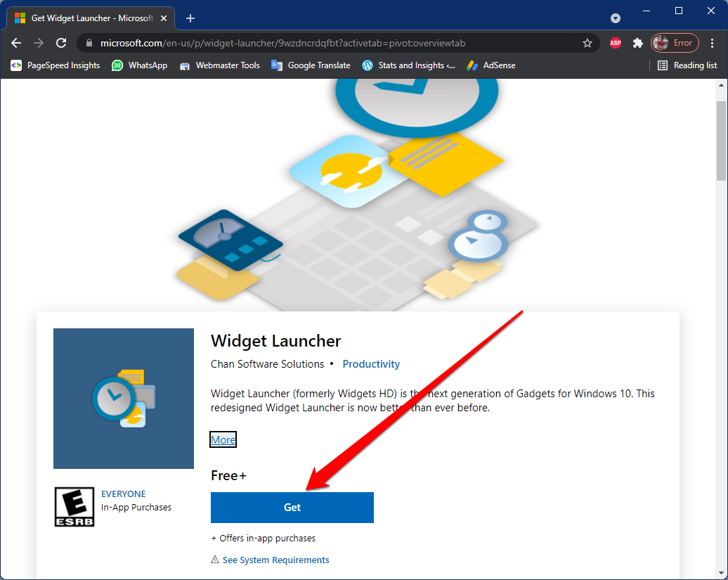
Task: Open WhatsApp bookmark
Action: click(139, 65)
